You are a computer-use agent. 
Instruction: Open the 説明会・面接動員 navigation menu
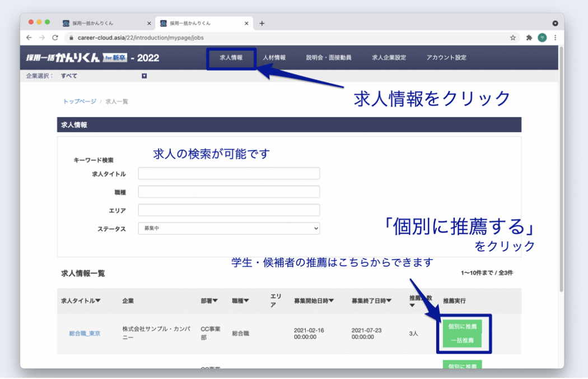point(329,57)
